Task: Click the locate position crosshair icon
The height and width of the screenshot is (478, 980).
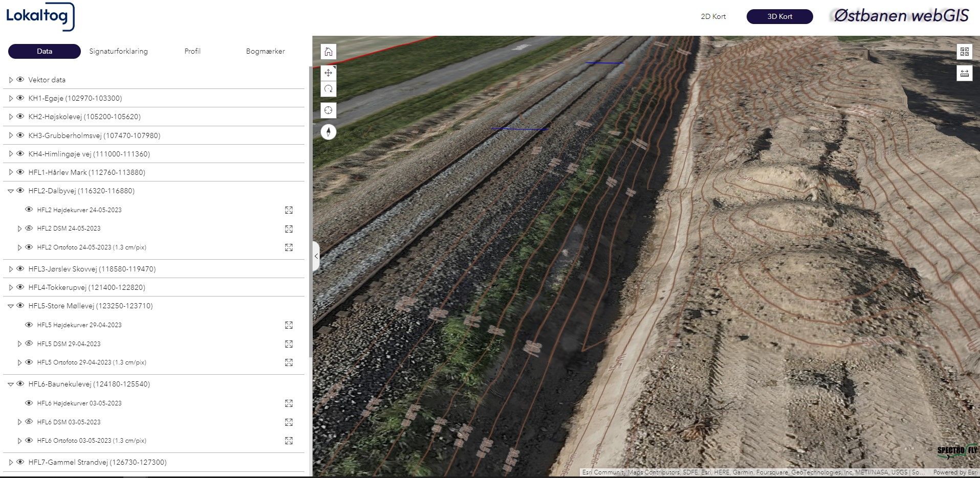Action: (x=329, y=110)
